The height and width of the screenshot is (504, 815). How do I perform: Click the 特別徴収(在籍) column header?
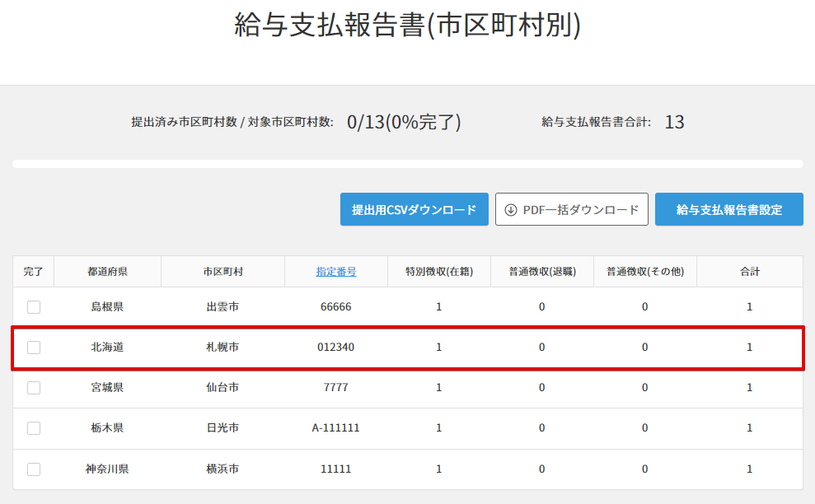(438, 272)
